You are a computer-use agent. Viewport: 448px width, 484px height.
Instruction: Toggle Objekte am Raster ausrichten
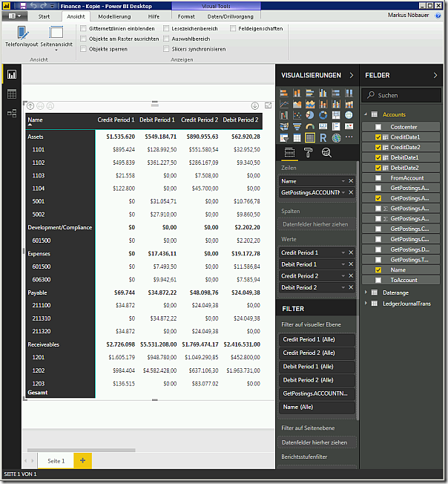click(x=83, y=39)
